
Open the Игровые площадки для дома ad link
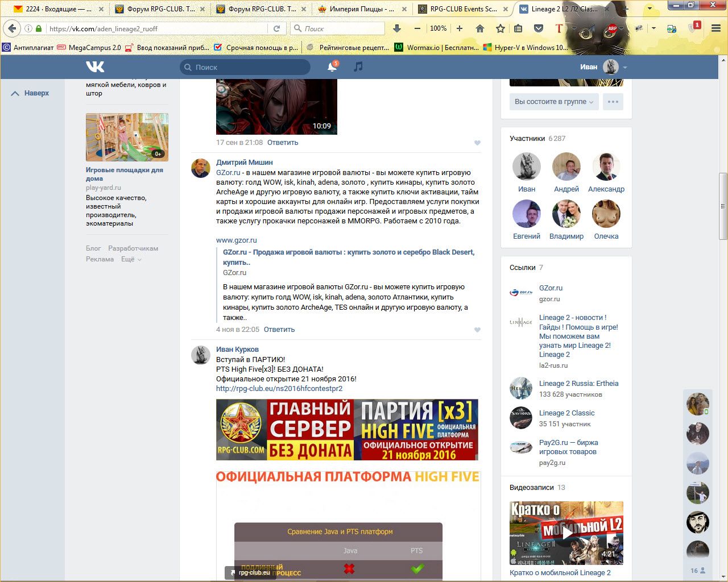(125, 174)
